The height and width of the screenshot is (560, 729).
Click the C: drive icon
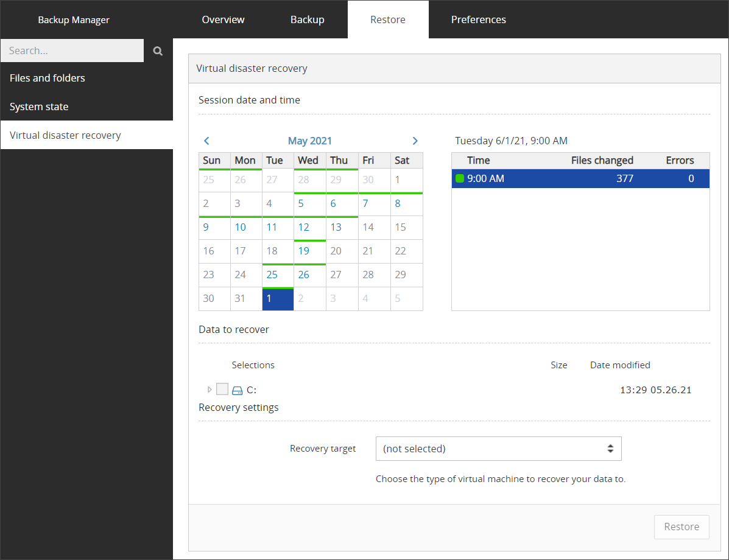[238, 390]
